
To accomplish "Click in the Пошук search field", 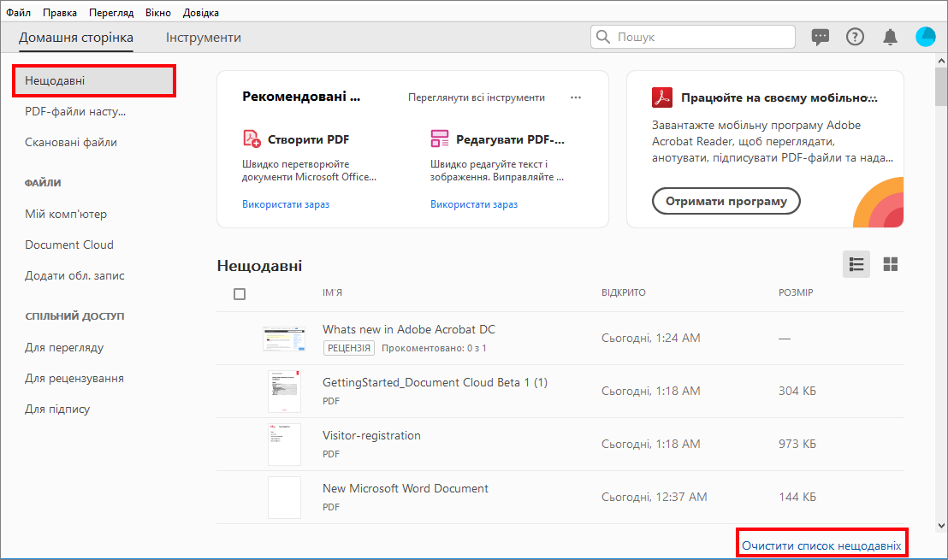I will 693,37.
